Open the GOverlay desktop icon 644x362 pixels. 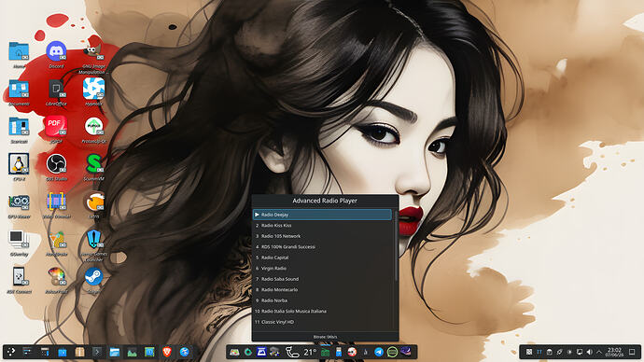click(x=19, y=239)
